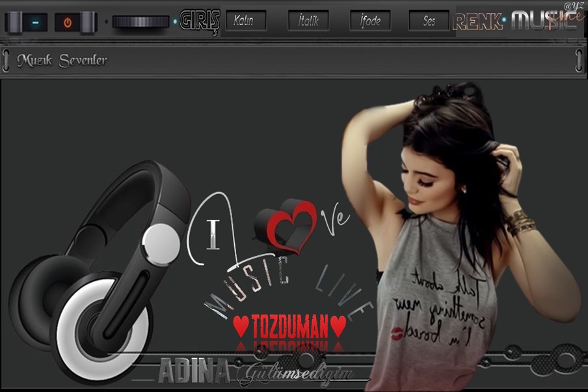Click the blue minimize dash button

[x=35, y=22]
